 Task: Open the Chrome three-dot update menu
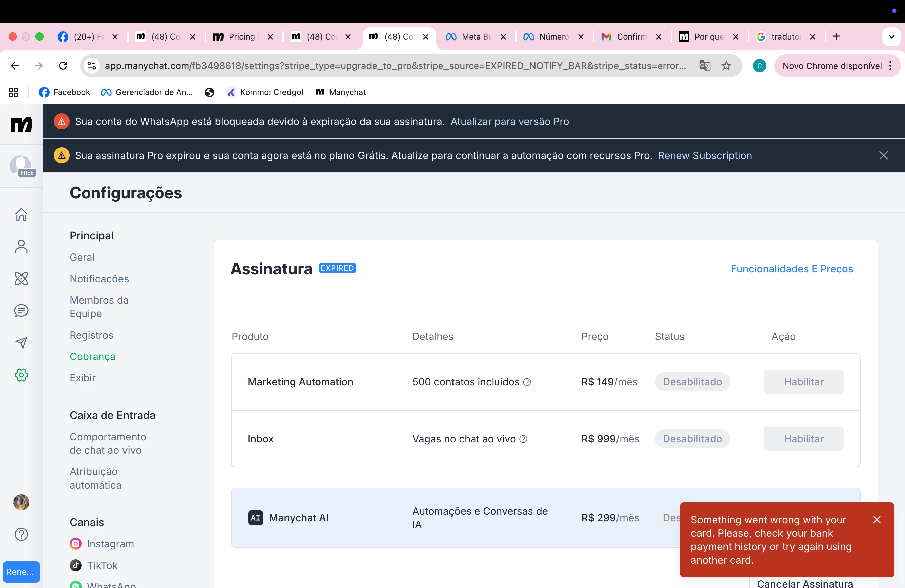click(x=891, y=65)
